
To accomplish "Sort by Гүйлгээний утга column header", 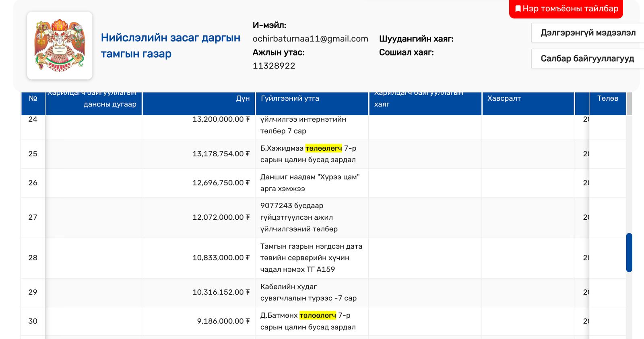I will pyautogui.click(x=290, y=98).
